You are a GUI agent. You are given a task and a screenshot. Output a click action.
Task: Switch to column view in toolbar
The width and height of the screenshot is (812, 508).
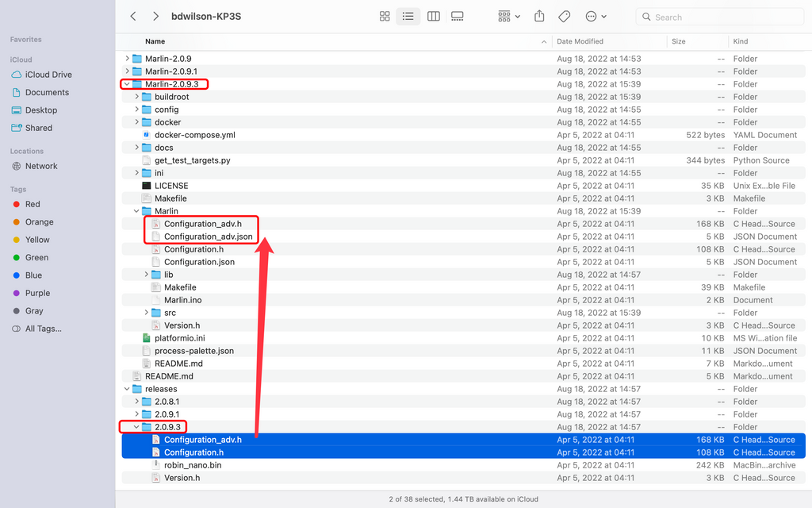pos(433,17)
